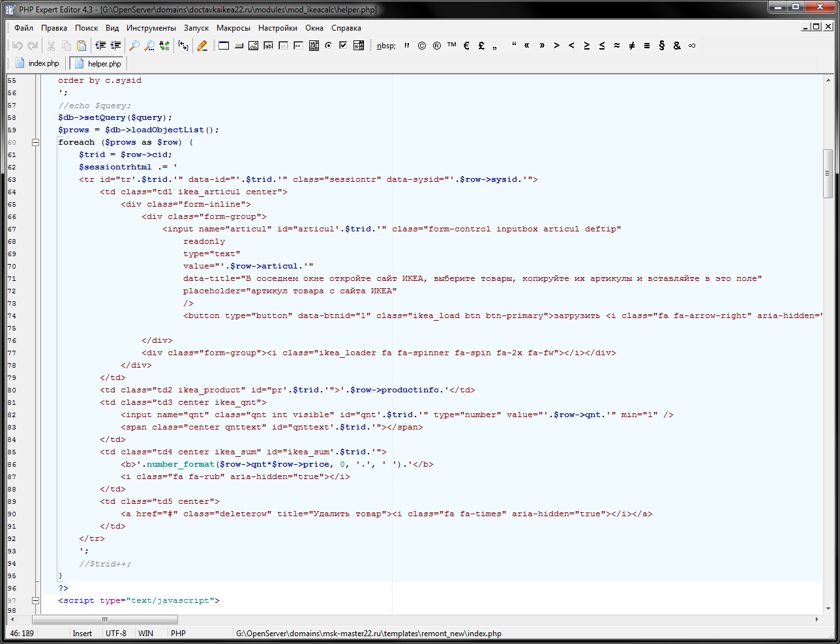840x644 pixels.
Task: Insert the euro € symbol
Action: (x=466, y=46)
